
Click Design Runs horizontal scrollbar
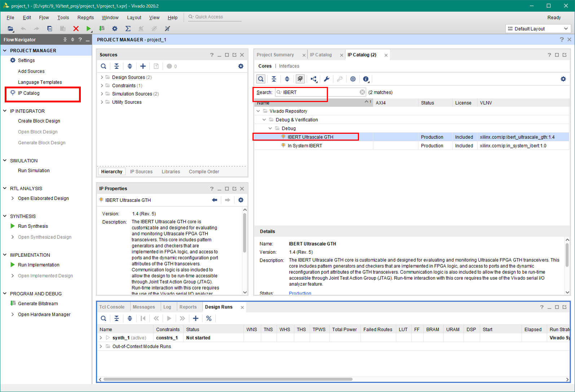tap(228, 379)
